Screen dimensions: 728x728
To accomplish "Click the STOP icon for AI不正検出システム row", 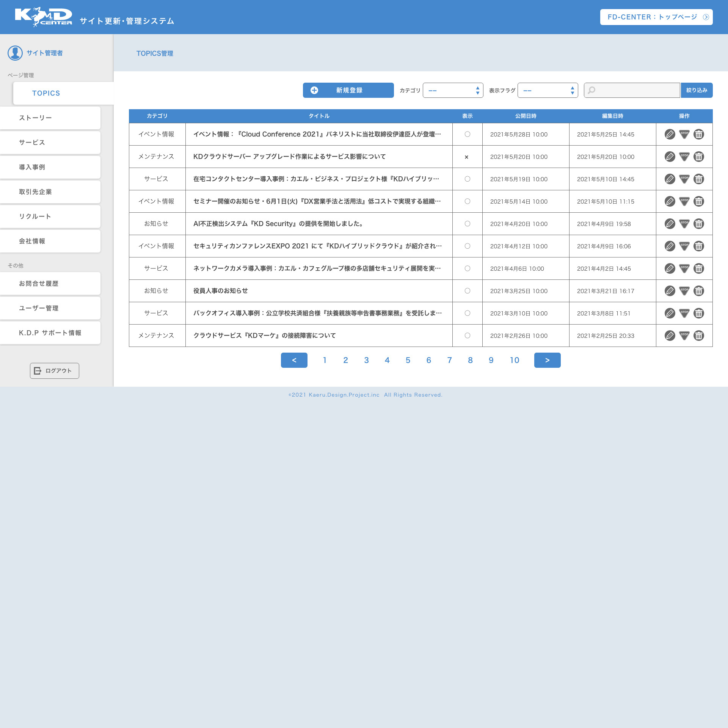I will tap(684, 224).
